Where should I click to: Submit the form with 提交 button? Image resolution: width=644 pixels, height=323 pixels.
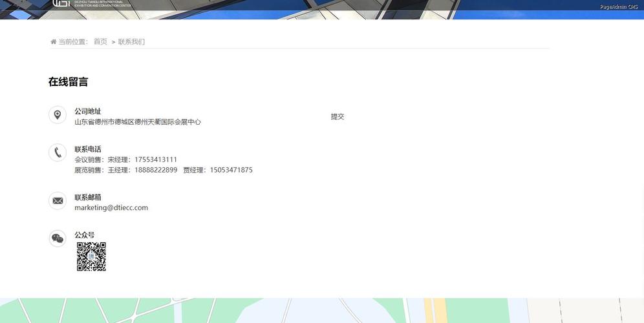[338, 116]
